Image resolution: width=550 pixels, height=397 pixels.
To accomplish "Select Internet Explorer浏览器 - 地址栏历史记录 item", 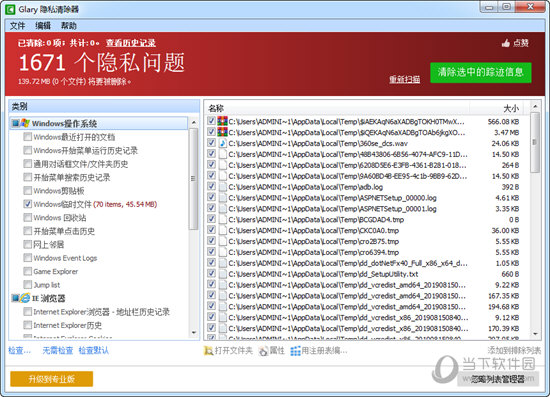I will pyautogui.click(x=101, y=311).
